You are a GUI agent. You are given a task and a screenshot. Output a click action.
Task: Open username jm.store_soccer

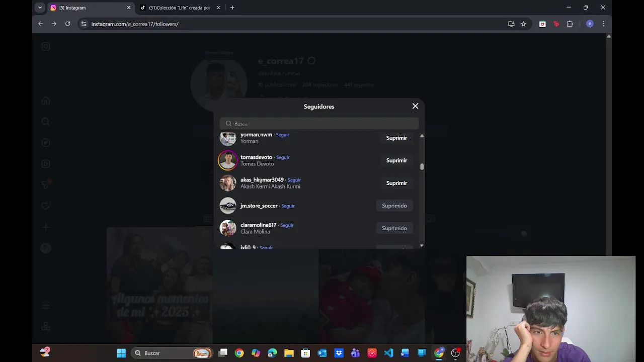(x=259, y=206)
